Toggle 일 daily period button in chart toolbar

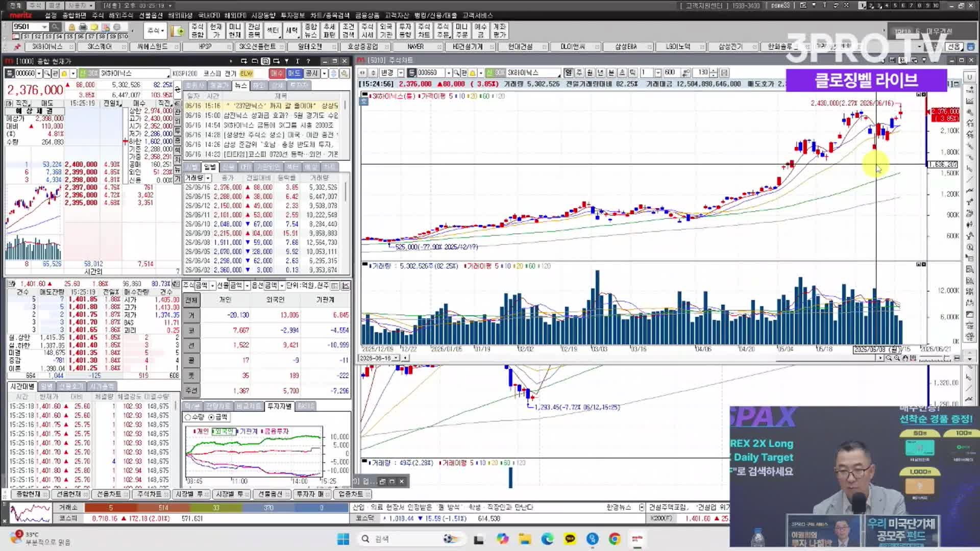568,72
